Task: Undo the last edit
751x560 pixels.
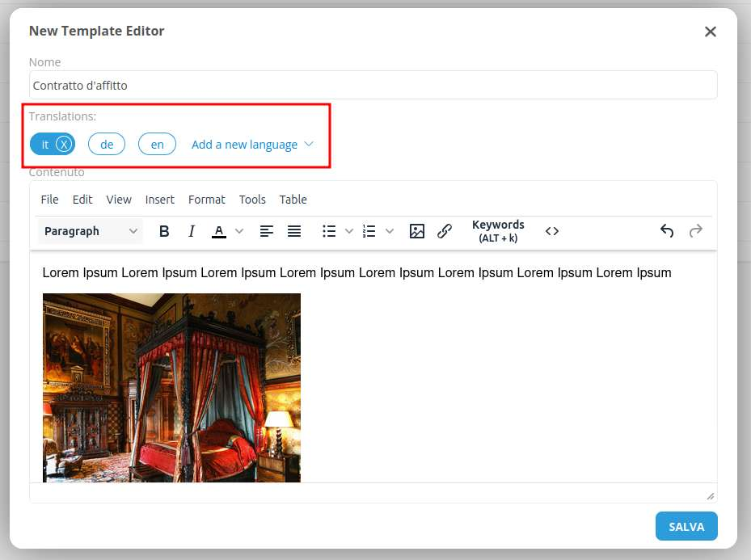Action: [667, 231]
